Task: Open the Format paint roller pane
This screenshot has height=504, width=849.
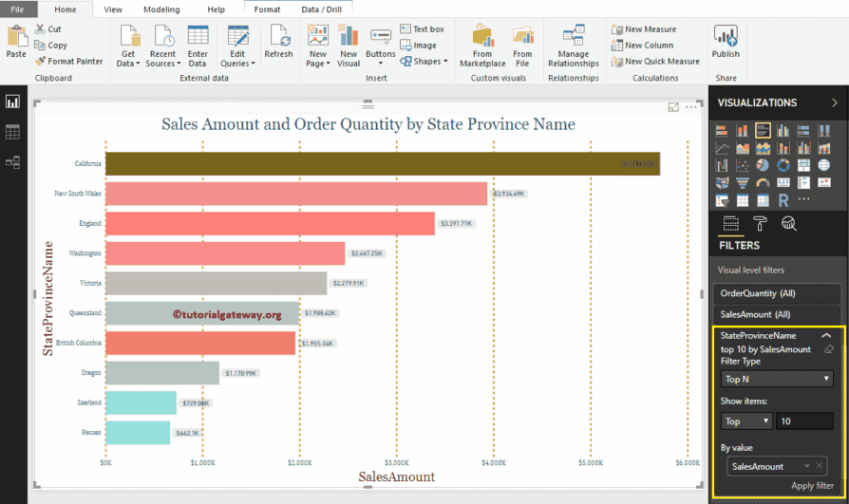Action: pyautogui.click(x=761, y=223)
